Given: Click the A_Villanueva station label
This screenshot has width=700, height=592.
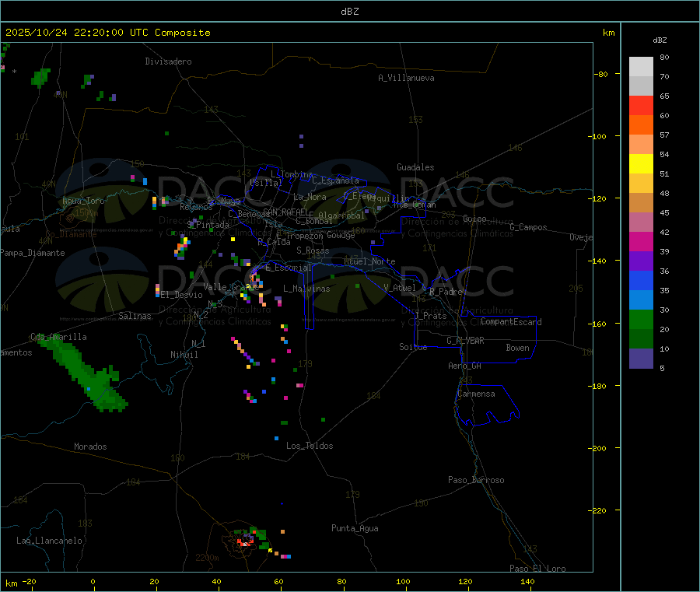Looking at the screenshot, I should click(406, 78).
